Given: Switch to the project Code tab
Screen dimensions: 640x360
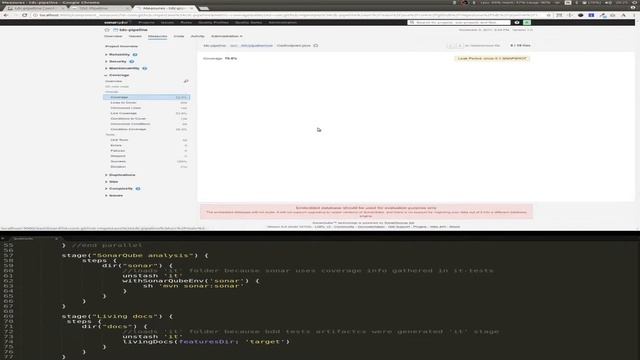Looking at the screenshot, I should 179,36.
